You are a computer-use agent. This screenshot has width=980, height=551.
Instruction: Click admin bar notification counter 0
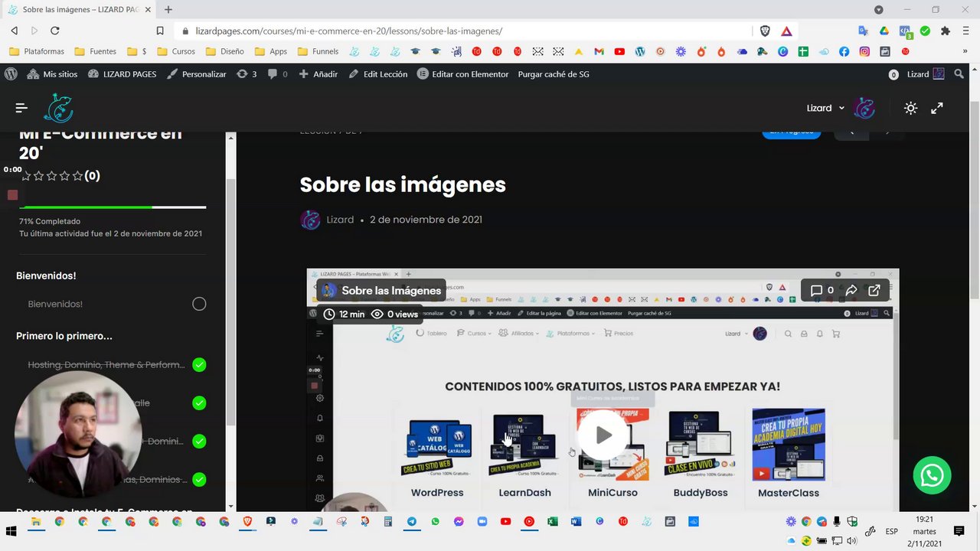(x=893, y=74)
